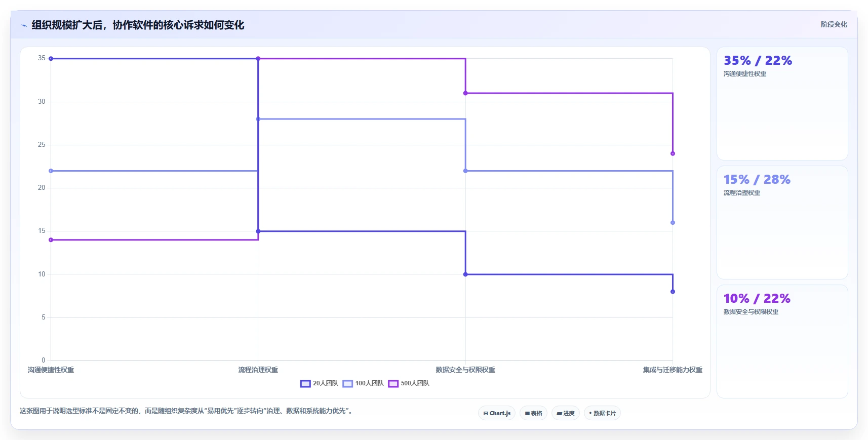Click 500人团队 data point at 沟通便捷性权重
This screenshot has width=868, height=440.
[51, 240]
